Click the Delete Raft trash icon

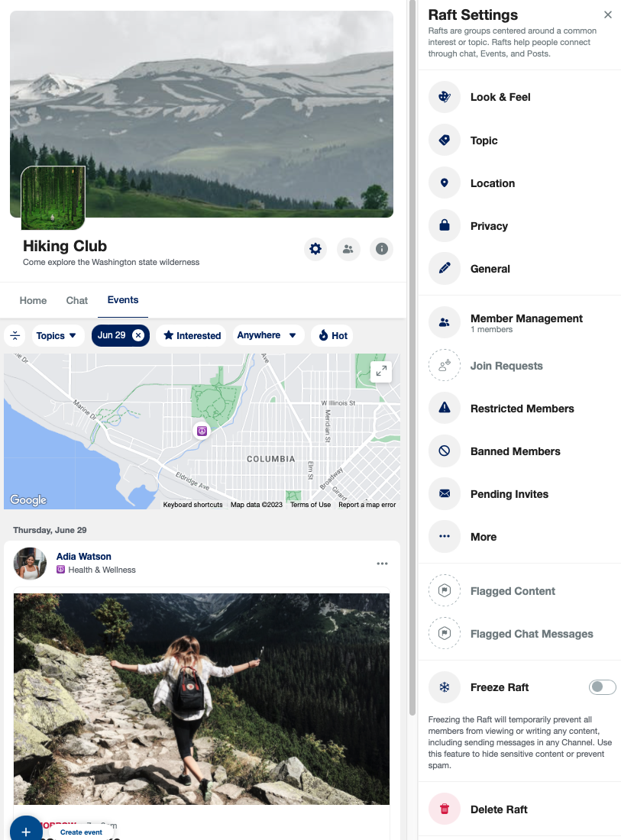tap(445, 809)
